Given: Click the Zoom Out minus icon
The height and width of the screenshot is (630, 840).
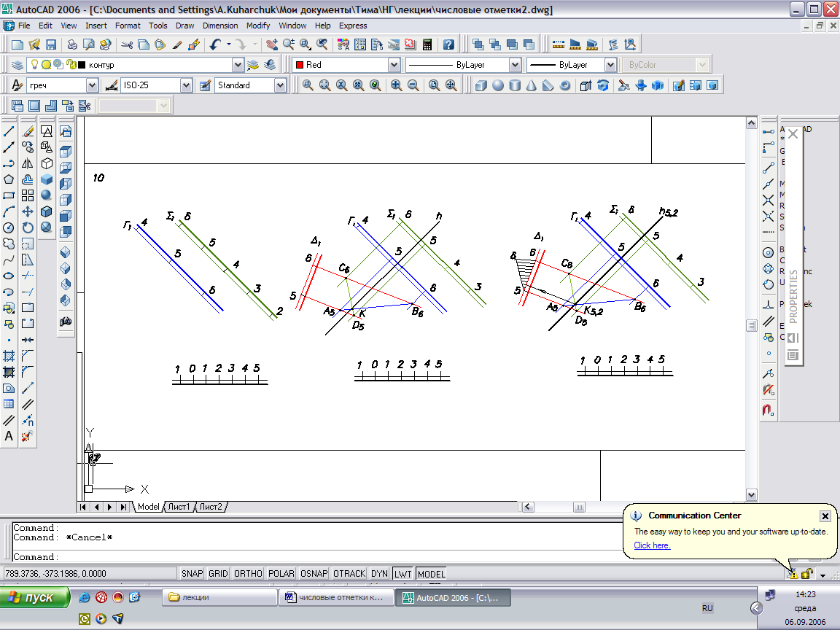Looking at the screenshot, I should tap(413, 85).
